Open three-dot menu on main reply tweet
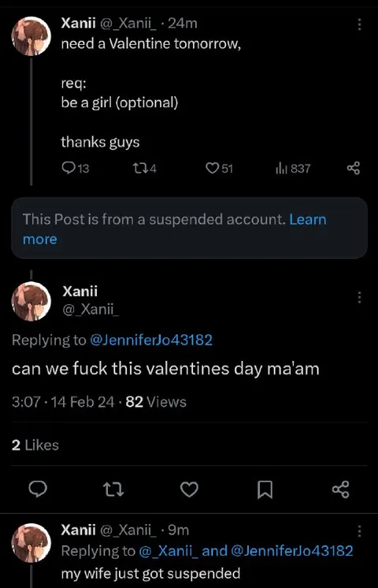This screenshot has height=588, width=378. coord(359,297)
